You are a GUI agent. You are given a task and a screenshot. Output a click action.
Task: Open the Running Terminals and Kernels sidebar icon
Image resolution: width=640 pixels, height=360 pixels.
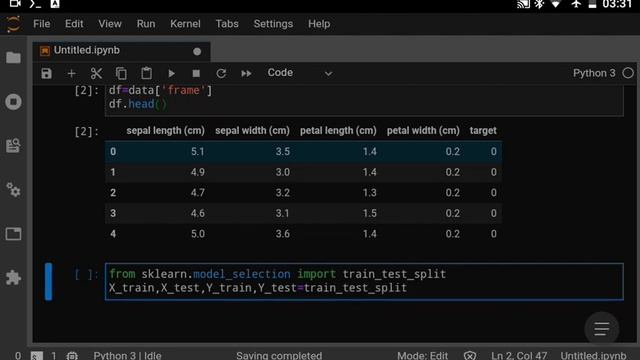pyautogui.click(x=13, y=102)
